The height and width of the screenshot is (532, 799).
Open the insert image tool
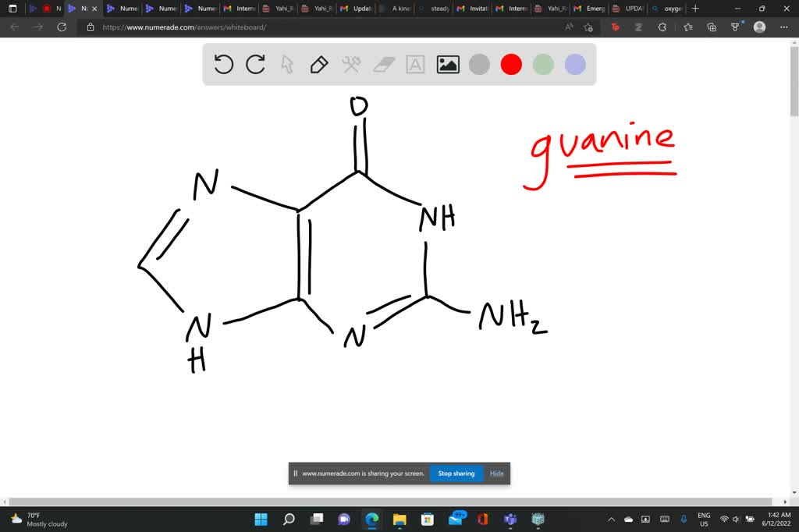[x=446, y=65]
